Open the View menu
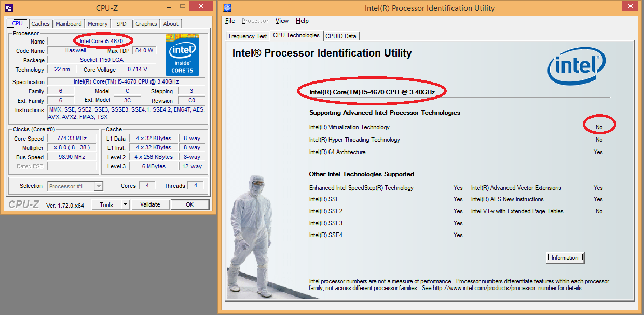This screenshot has width=644, height=315. click(x=282, y=21)
